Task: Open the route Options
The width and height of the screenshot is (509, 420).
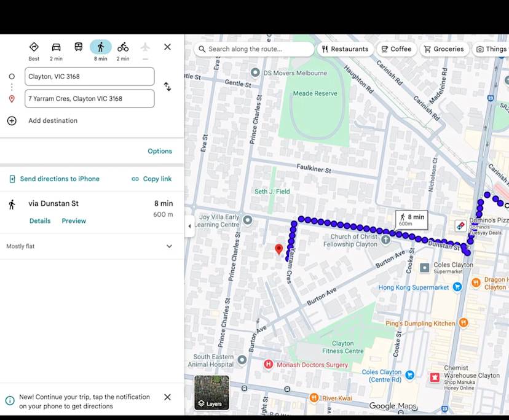Action: (x=160, y=151)
